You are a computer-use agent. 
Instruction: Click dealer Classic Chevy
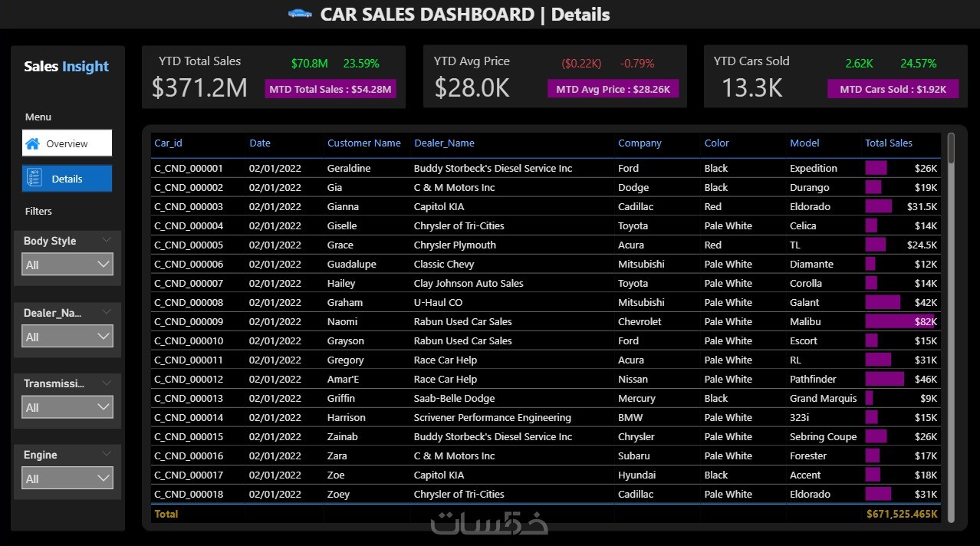[x=444, y=264]
